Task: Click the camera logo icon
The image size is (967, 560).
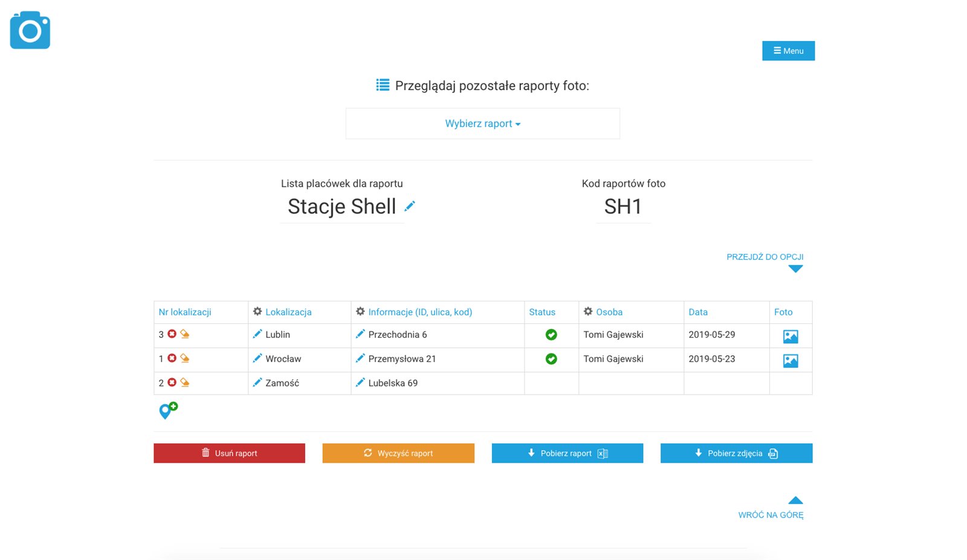Action: [30, 30]
